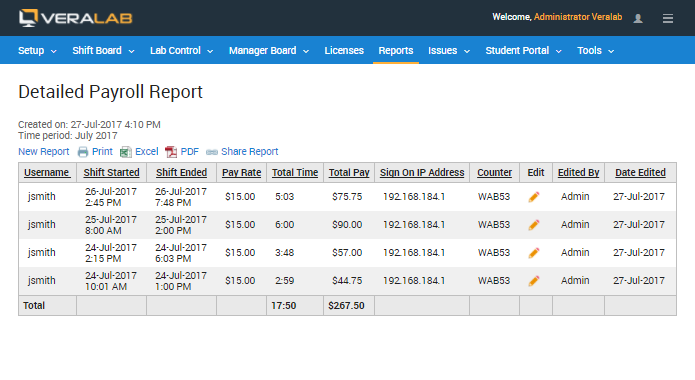695x380 pixels.
Task: Sort table by Username column
Action: point(47,172)
